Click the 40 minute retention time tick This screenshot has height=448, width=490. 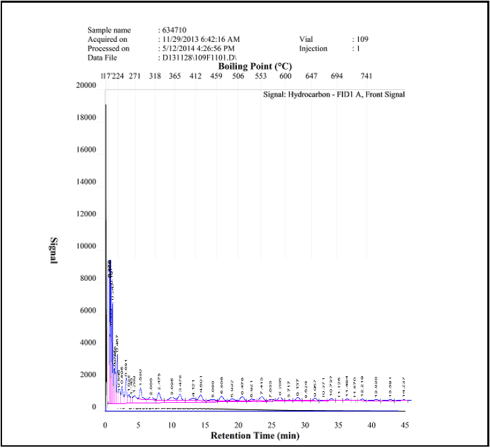coord(372,425)
